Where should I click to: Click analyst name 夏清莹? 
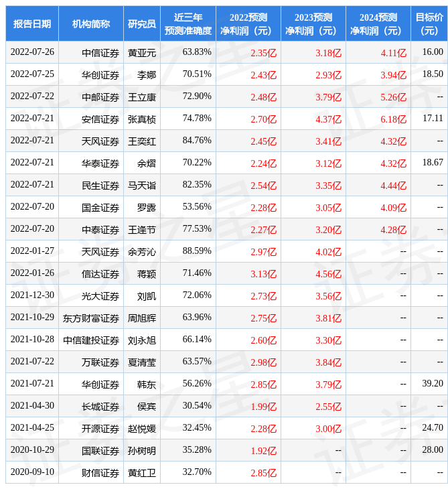point(142,362)
